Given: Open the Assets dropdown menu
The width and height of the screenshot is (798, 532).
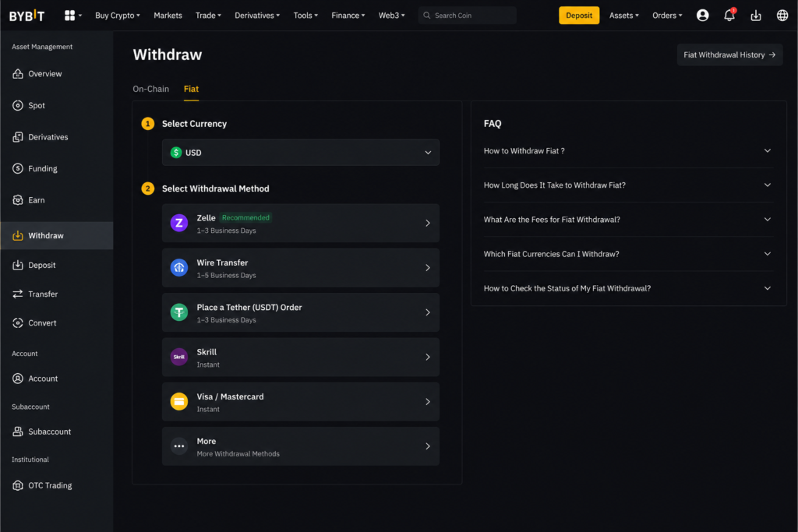Looking at the screenshot, I should coord(624,16).
